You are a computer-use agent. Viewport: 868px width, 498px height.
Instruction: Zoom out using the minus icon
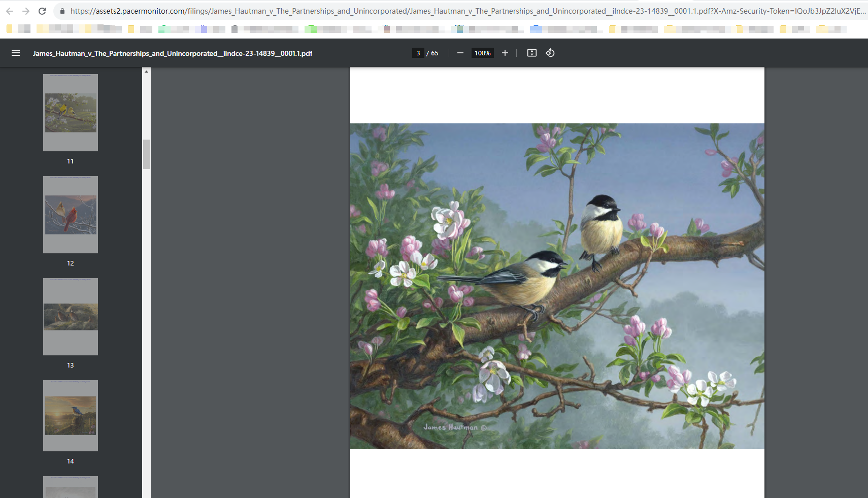[x=460, y=53]
